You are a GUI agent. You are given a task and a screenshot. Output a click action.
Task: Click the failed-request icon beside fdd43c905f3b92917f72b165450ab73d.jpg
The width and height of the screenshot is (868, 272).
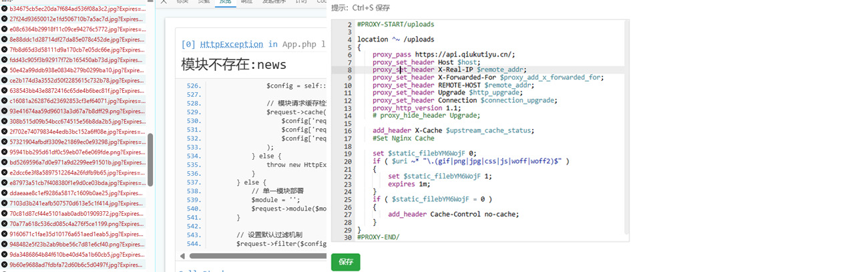(x=5, y=59)
